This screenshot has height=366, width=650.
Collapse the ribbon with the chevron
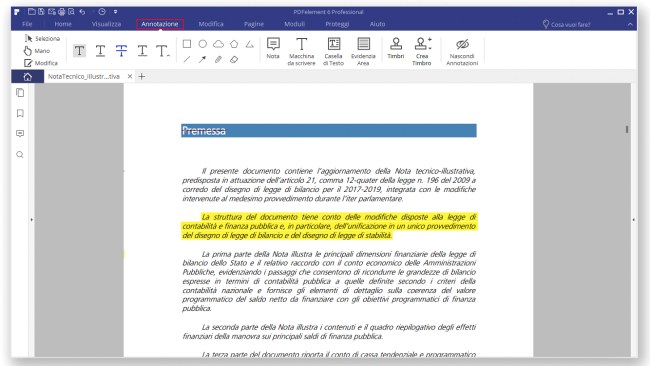[x=630, y=24]
